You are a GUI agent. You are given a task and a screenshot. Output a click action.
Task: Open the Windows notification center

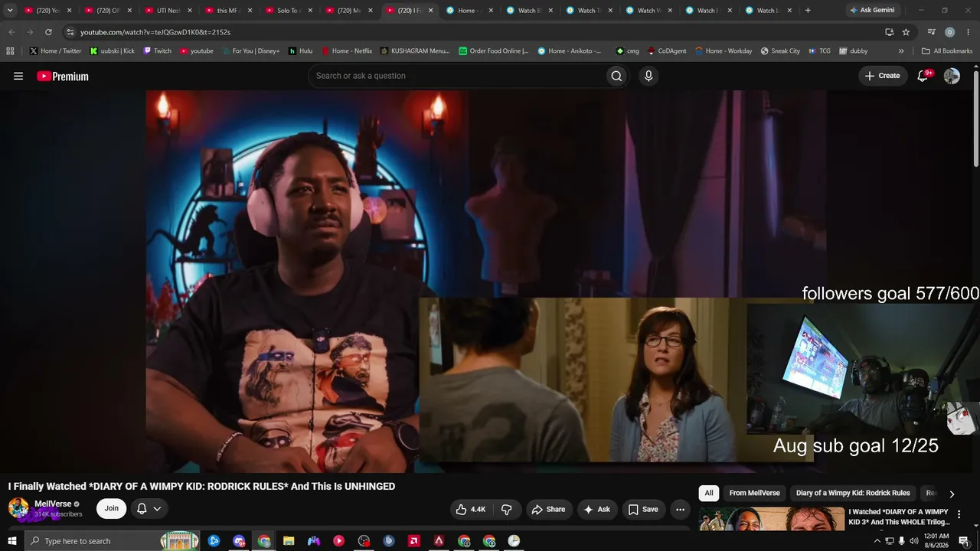click(964, 541)
